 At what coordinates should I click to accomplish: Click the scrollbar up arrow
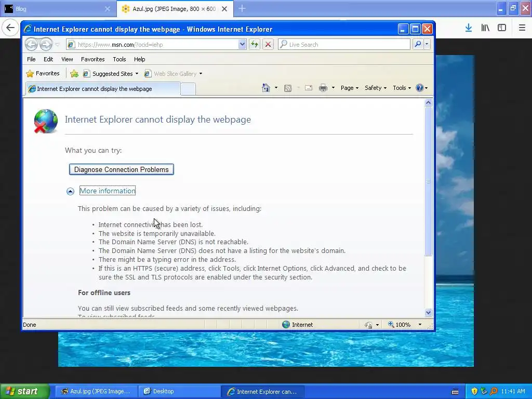point(428,102)
